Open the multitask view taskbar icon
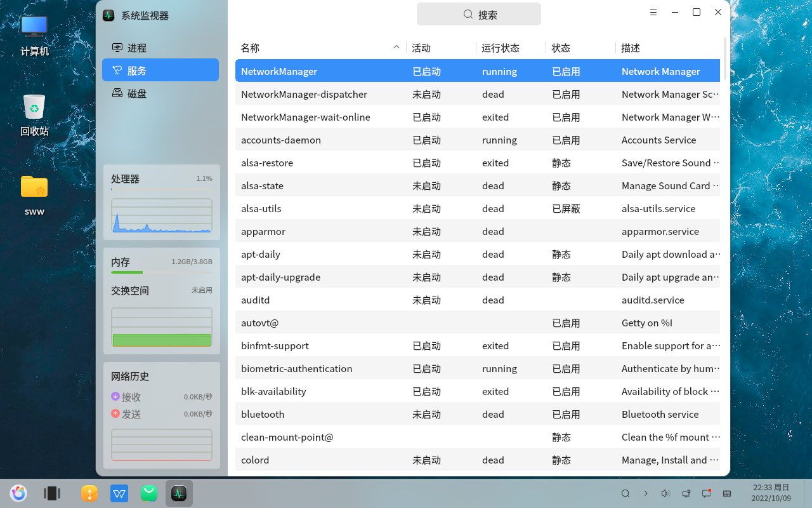 [51, 493]
